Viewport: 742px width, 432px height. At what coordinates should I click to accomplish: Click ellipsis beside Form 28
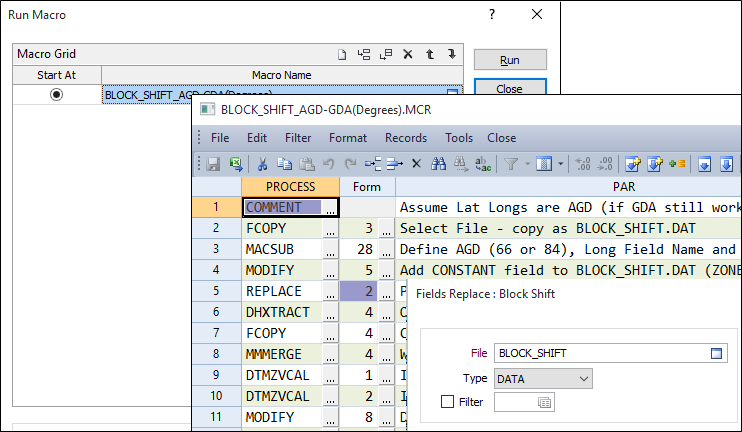[x=386, y=249]
